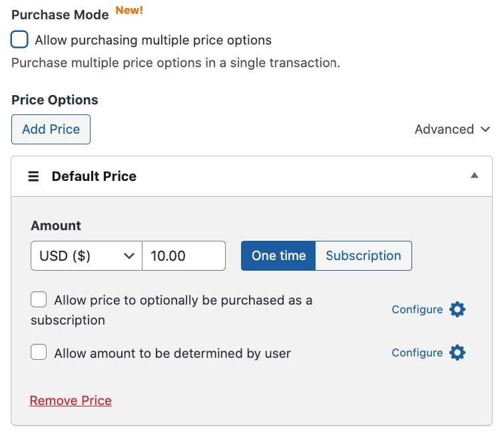The image size is (504, 433).
Task: Click the Price Options heading
Action: (x=55, y=100)
